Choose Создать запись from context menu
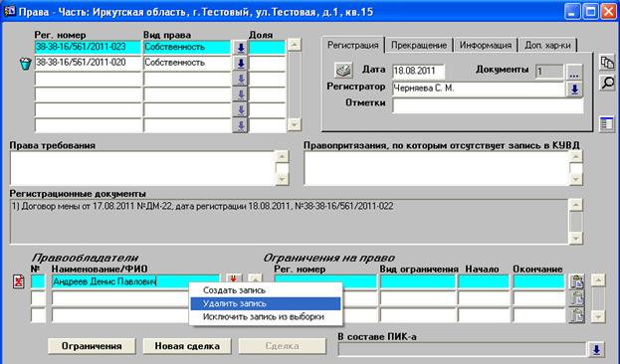 (x=266, y=290)
